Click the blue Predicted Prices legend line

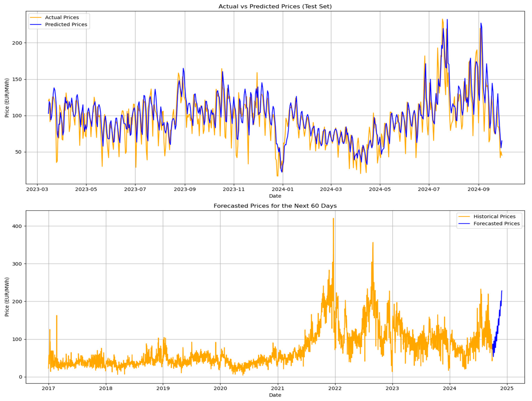point(36,25)
